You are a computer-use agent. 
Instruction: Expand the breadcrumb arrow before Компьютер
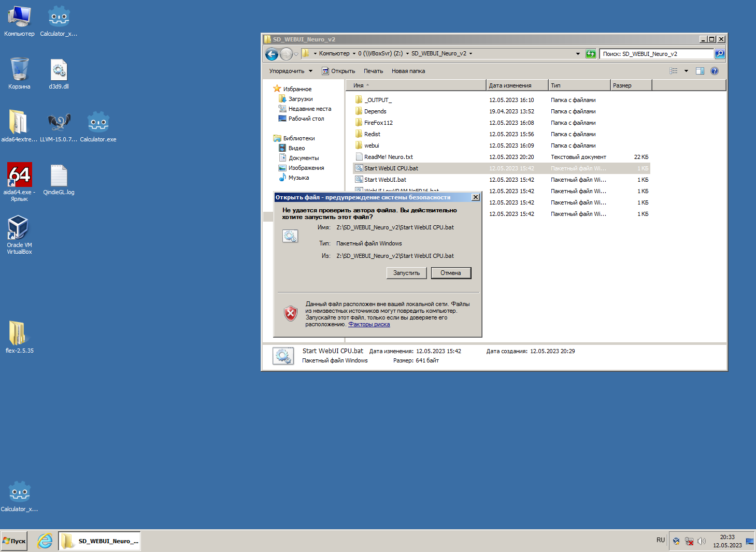coord(315,53)
